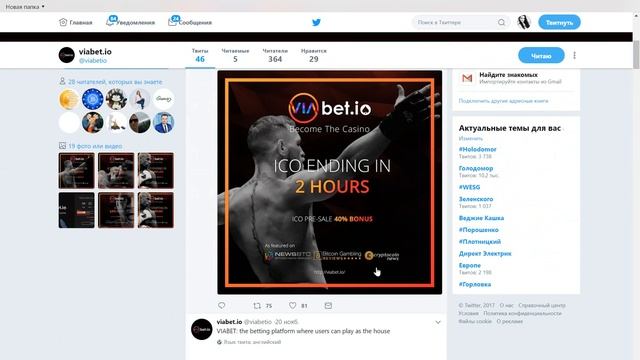This screenshot has width=640, height=360.
Task: Click Изменить to change trends
Action: (471, 139)
